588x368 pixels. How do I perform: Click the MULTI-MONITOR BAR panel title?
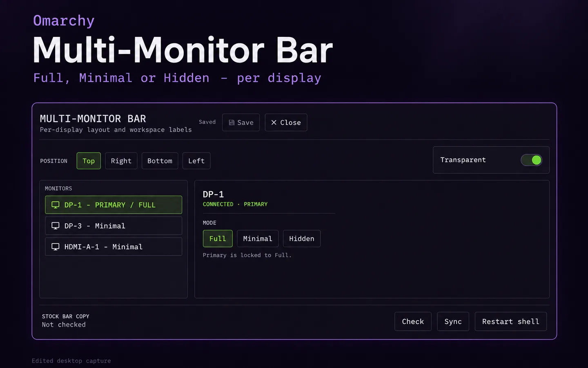click(93, 119)
